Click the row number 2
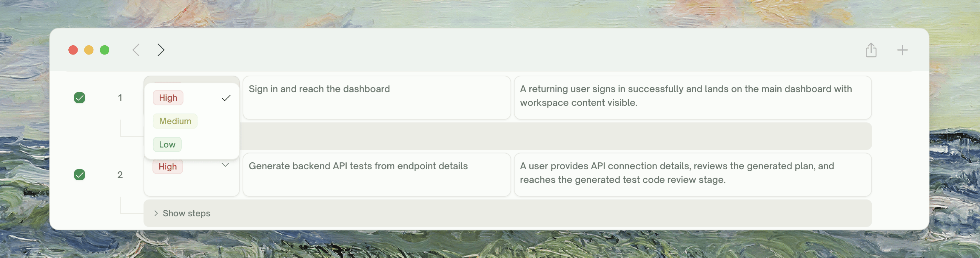The height and width of the screenshot is (258, 980). click(120, 175)
